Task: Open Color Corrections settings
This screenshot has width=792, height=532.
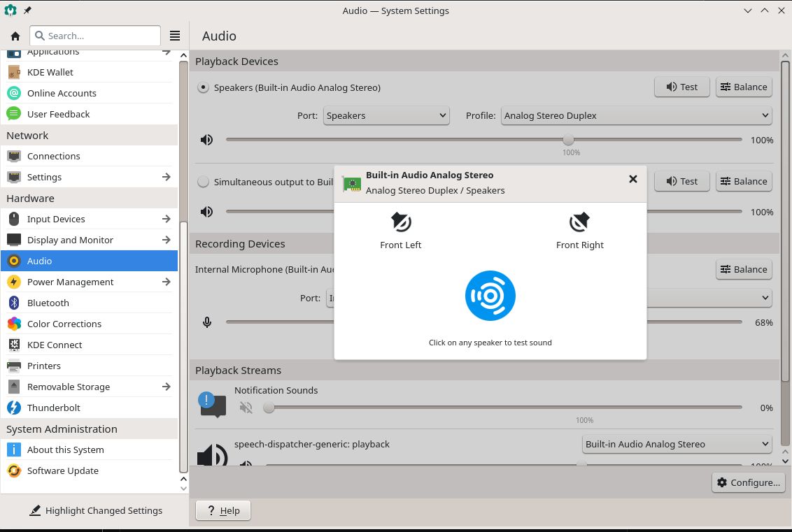Action: 90,324
